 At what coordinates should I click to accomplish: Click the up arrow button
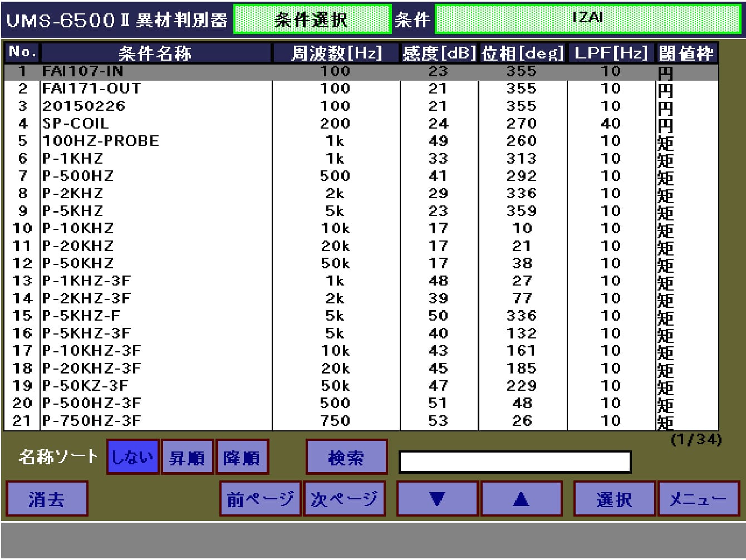point(521,499)
